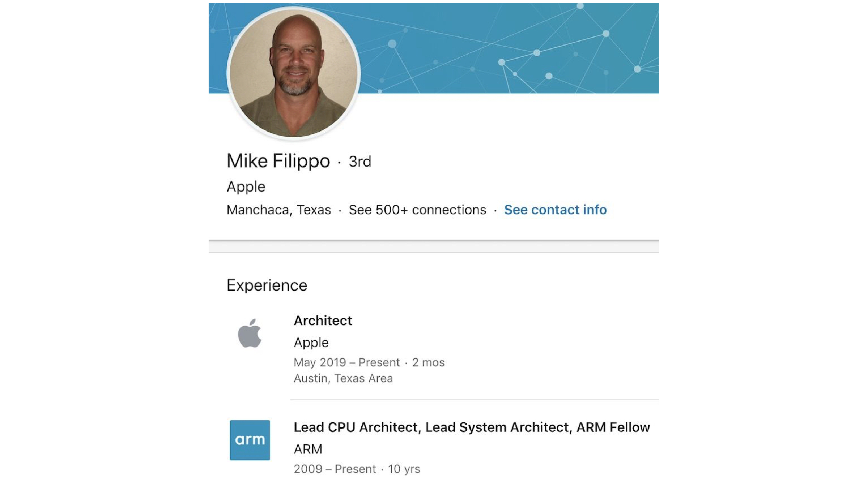Open Mike Filippo's circular profile photo

click(293, 73)
